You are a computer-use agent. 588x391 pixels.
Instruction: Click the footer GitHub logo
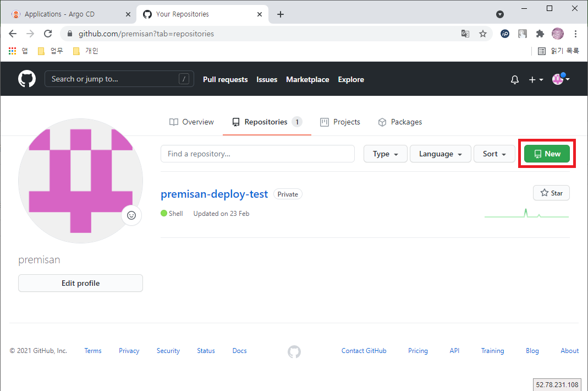point(294,351)
